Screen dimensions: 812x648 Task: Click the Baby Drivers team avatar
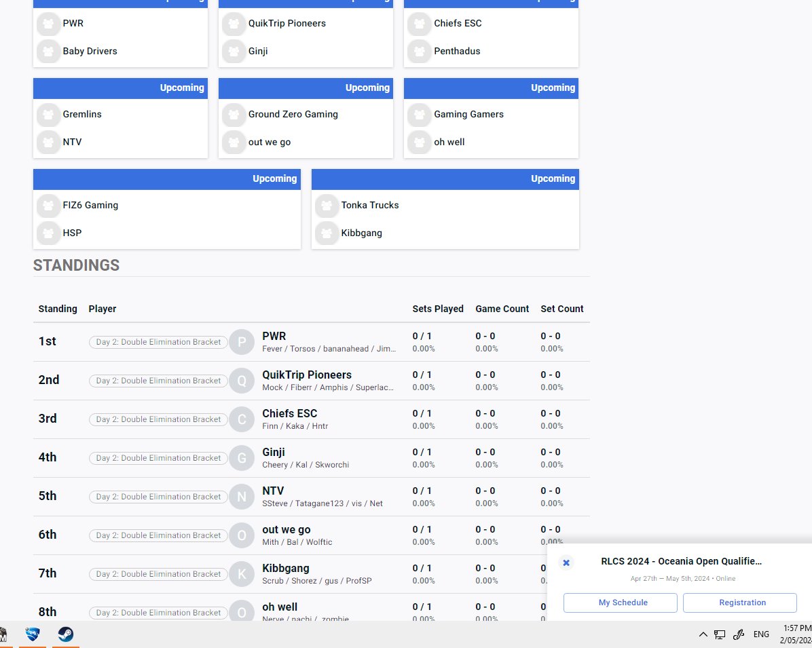pos(48,52)
